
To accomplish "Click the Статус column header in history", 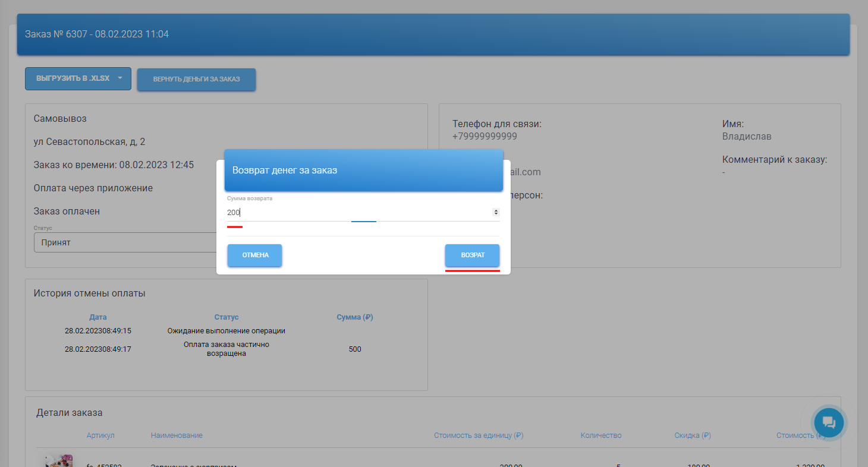I will pyautogui.click(x=227, y=317).
